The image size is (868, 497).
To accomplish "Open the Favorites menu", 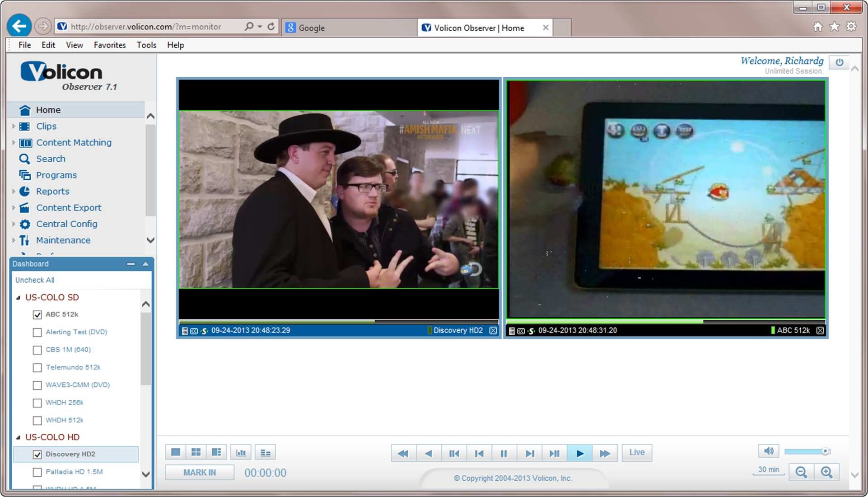I will (x=110, y=45).
